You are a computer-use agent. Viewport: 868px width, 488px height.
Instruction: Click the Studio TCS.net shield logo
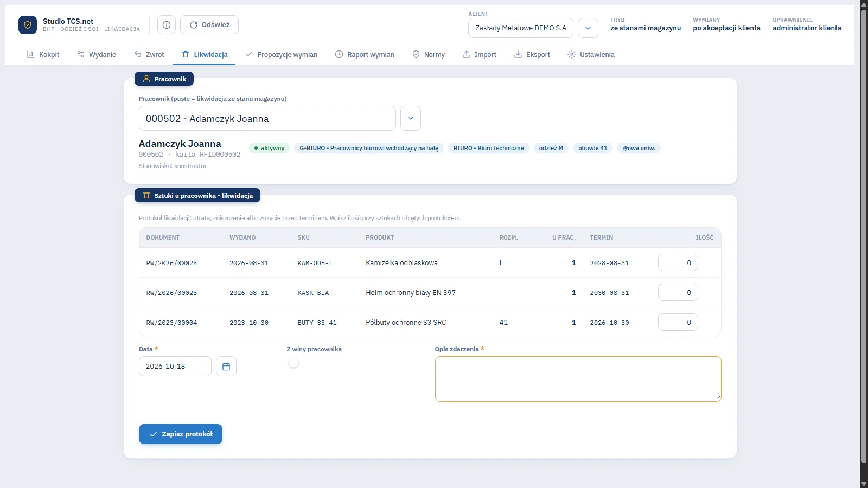coord(28,25)
